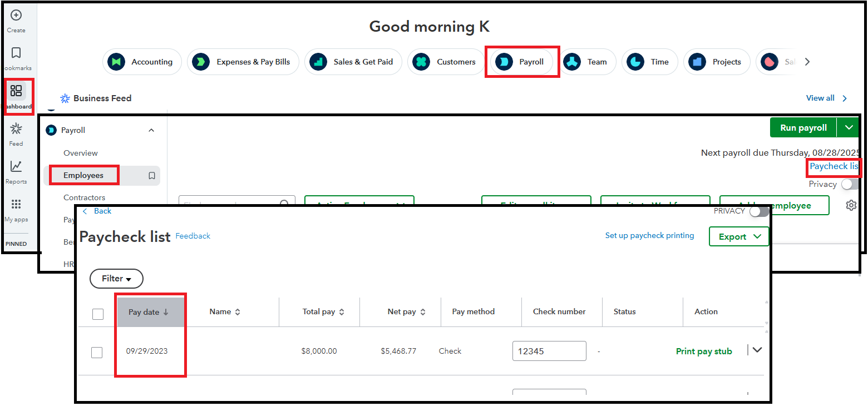
Task: Click Back link on Paycheck list
Action: (x=97, y=211)
